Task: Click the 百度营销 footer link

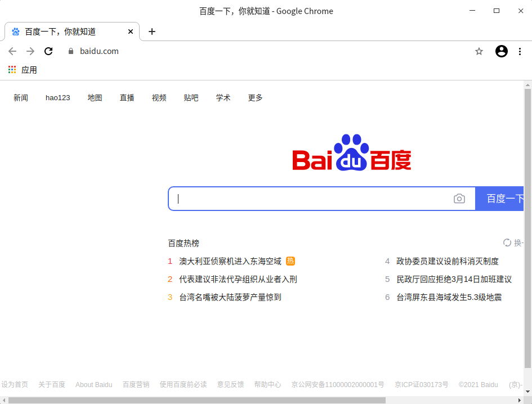Action: coord(136,384)
